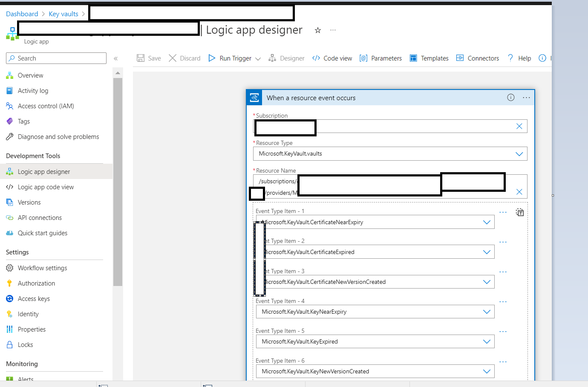
Task: Click the sidebar vertical scrollbar thumb
Action: click(118, 182)
